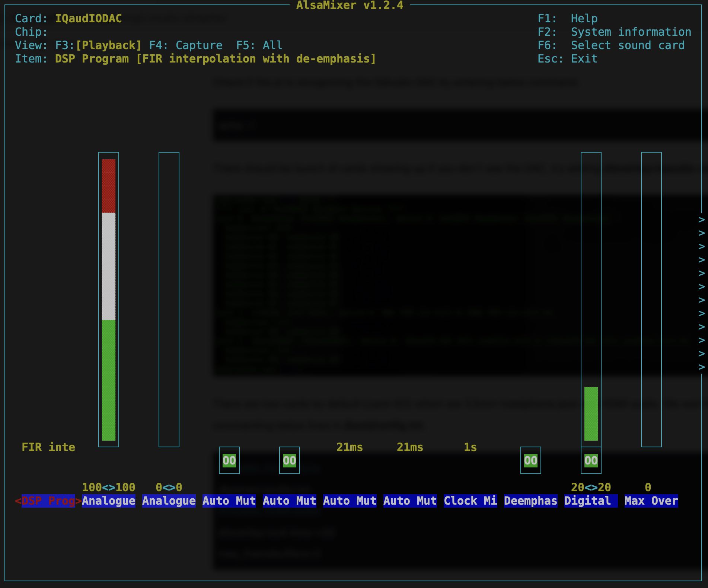Click Select sound card F6 entry
Screen dimensions: 708x588
point(611,45)
